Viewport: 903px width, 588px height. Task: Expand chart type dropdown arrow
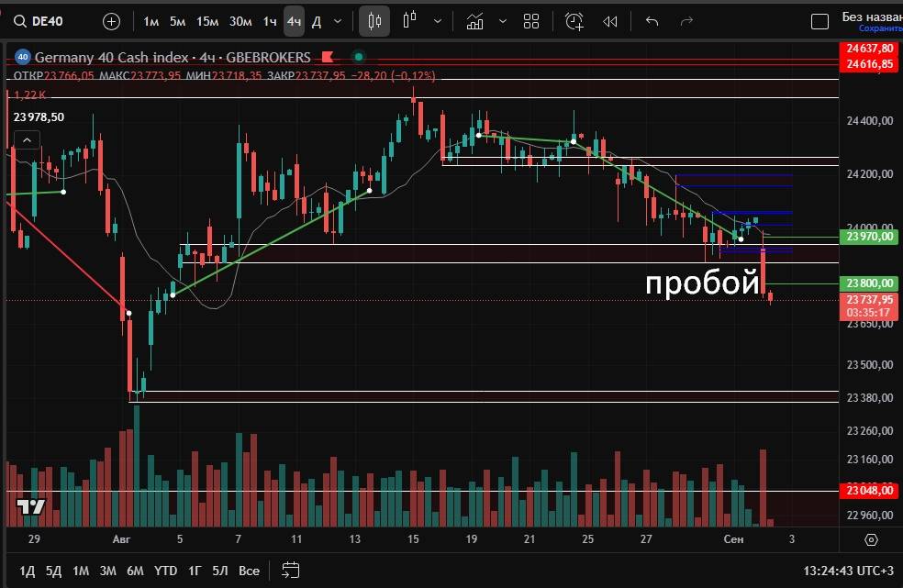440,21
